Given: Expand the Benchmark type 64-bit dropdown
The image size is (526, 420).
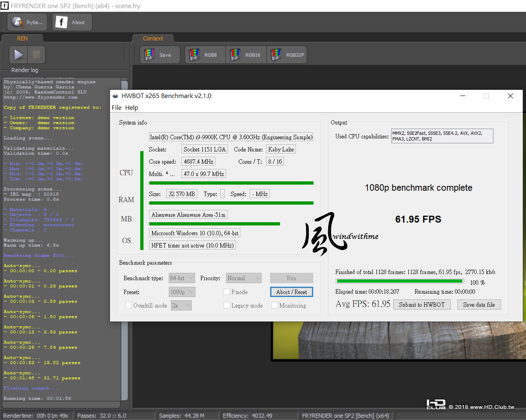Looking at the screenshot, I should click(x=182, y=278).
